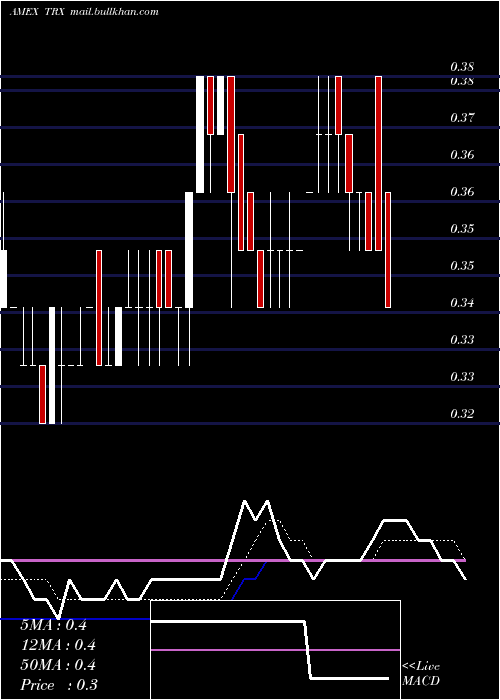Click the 0.32 price axis label
Viewport: 500px width, 700px height.
coord(462,414)
